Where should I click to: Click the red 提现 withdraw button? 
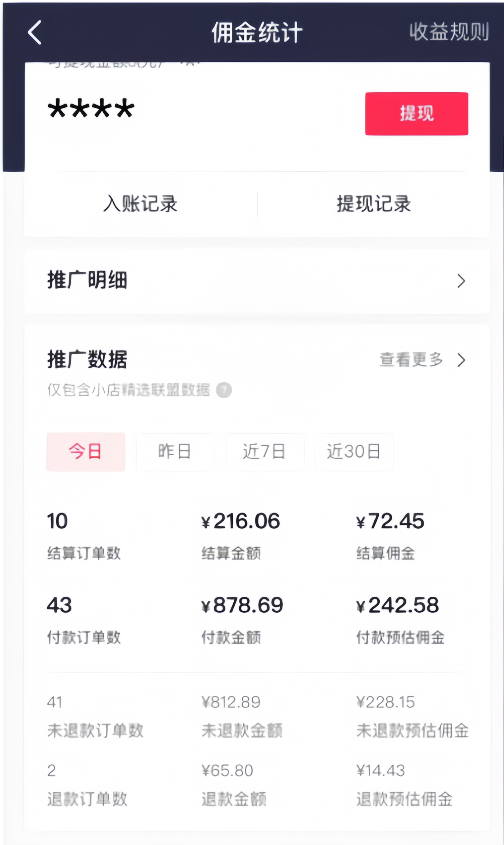[x=416, y=114]
